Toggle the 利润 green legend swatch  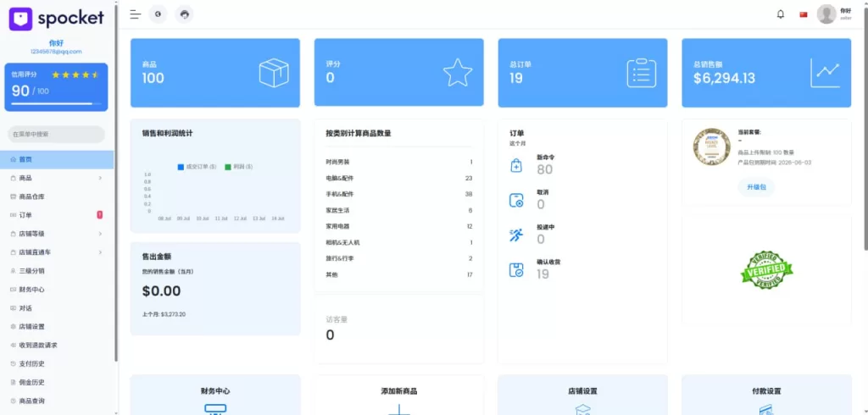coord(227,167)
